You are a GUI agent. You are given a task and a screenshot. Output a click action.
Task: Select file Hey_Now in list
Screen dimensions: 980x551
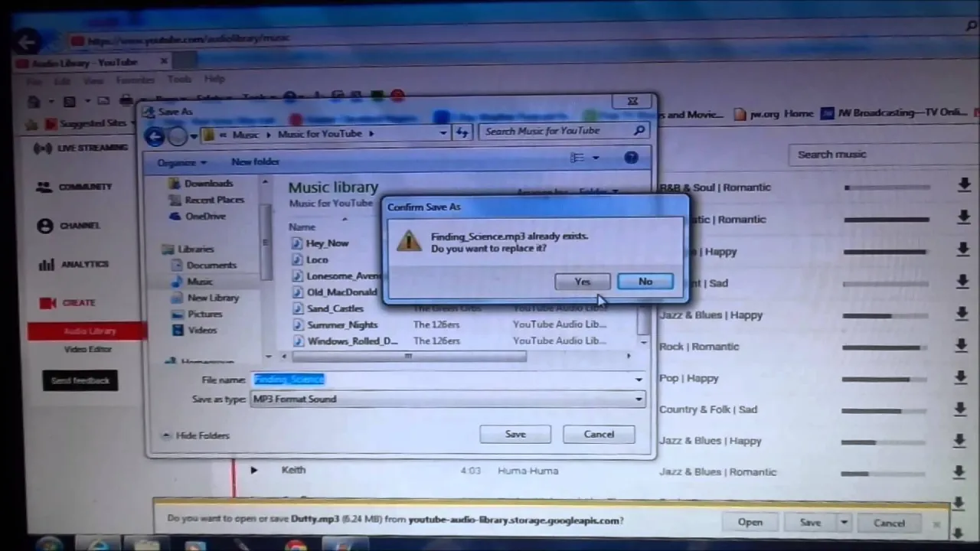click(x=327, y=243)
